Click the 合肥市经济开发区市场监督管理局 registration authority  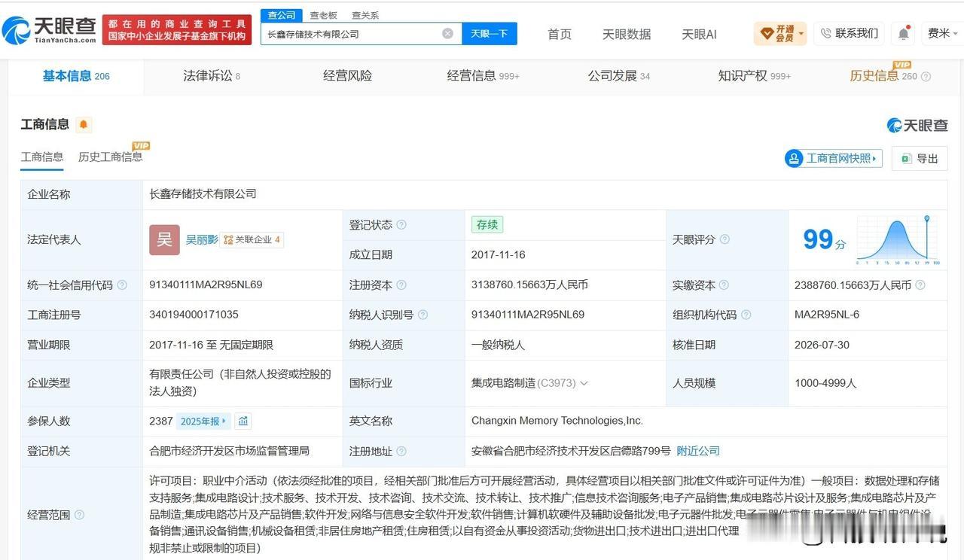230,451
